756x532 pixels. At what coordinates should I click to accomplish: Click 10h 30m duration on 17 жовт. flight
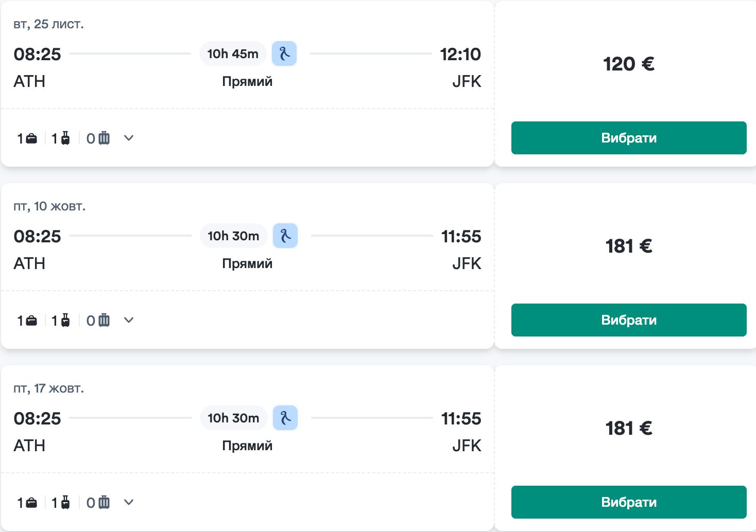(x=233, y=418)
